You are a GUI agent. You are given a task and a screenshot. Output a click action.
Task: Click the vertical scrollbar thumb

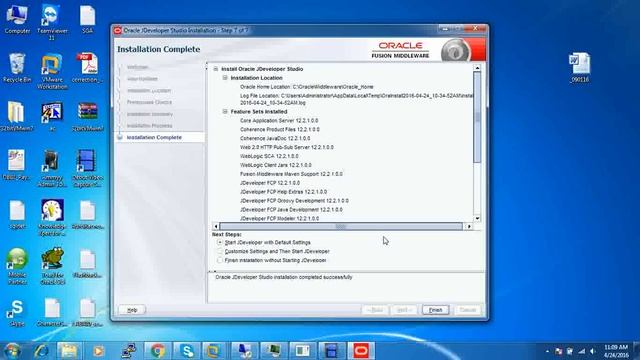477,118
